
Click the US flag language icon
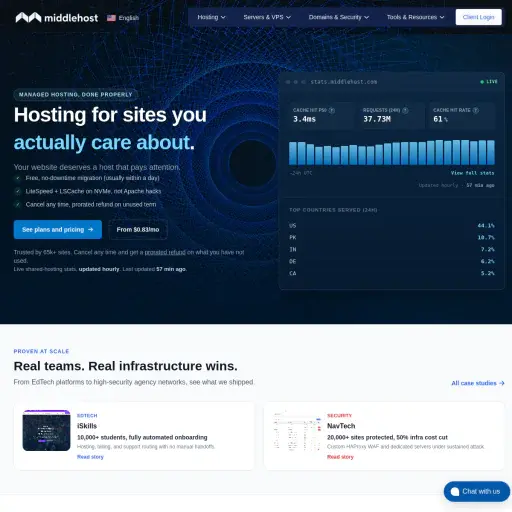click(111, 18)
